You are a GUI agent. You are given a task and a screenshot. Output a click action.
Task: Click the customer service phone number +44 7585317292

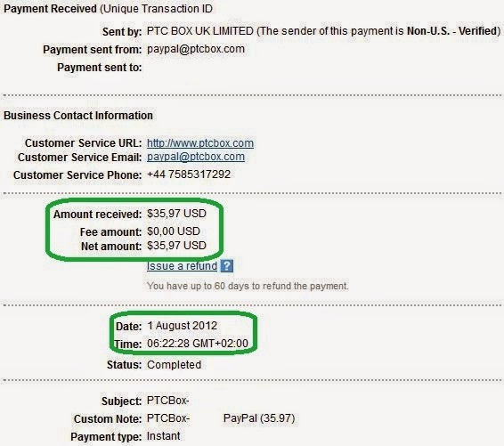[189, 174]
